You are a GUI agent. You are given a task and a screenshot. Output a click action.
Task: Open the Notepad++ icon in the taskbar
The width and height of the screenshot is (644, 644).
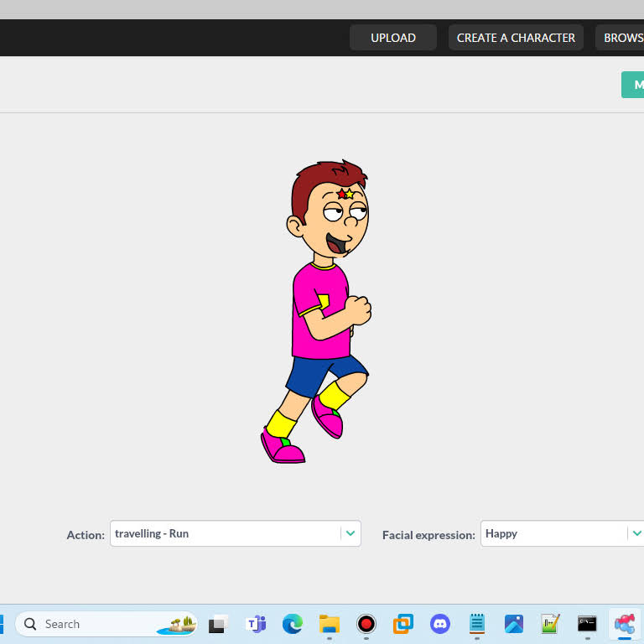click(550, 624)
